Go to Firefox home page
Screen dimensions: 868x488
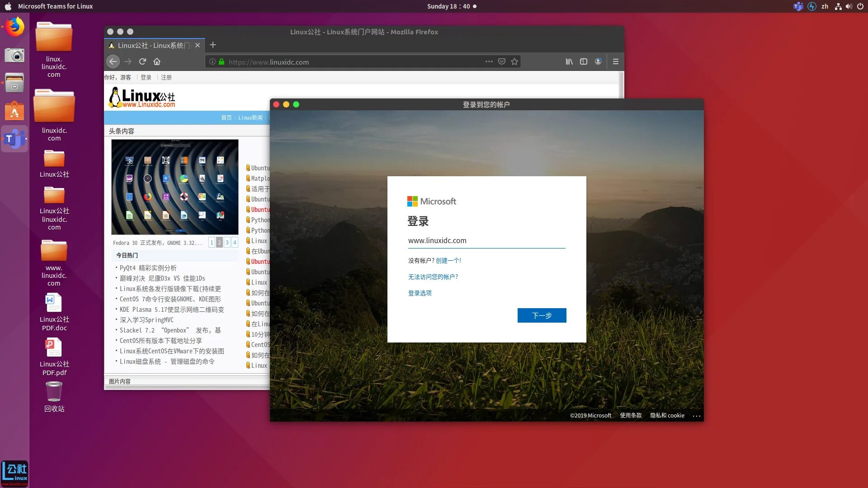(x=157, y=61)
